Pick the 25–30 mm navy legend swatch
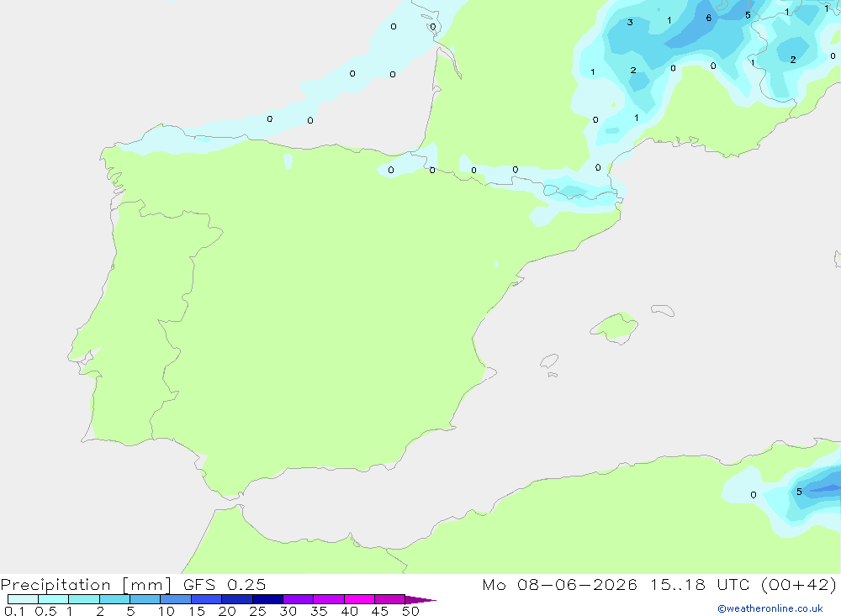The image size is (841, 616). click(x=267, y=599)
